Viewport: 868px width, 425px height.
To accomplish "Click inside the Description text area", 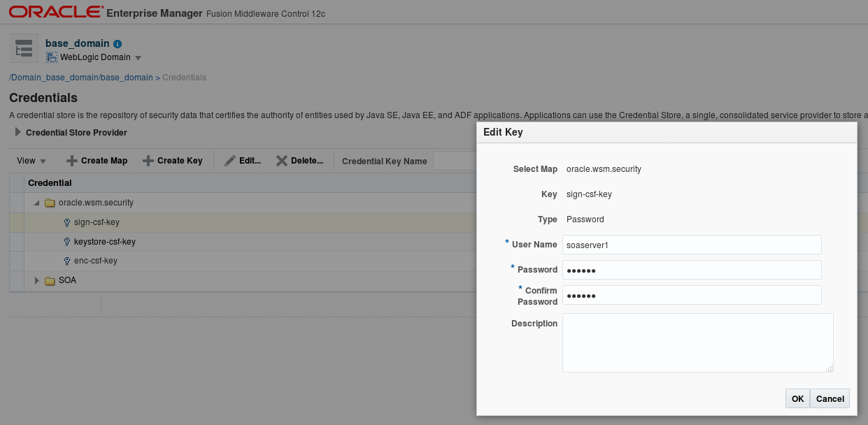I will 697,343.
